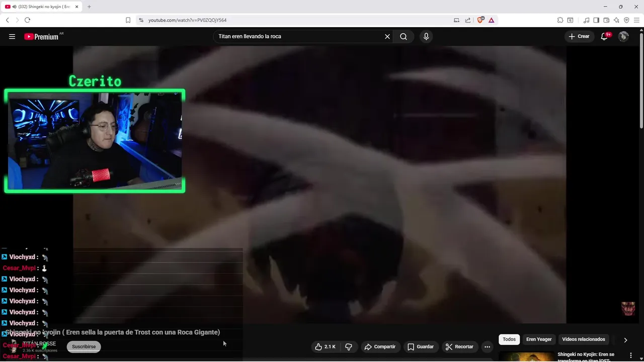The height and width of the screenshot is (362, 644).
Task: Subscribe with the Suscribirse button
Action: click(84, 346)
